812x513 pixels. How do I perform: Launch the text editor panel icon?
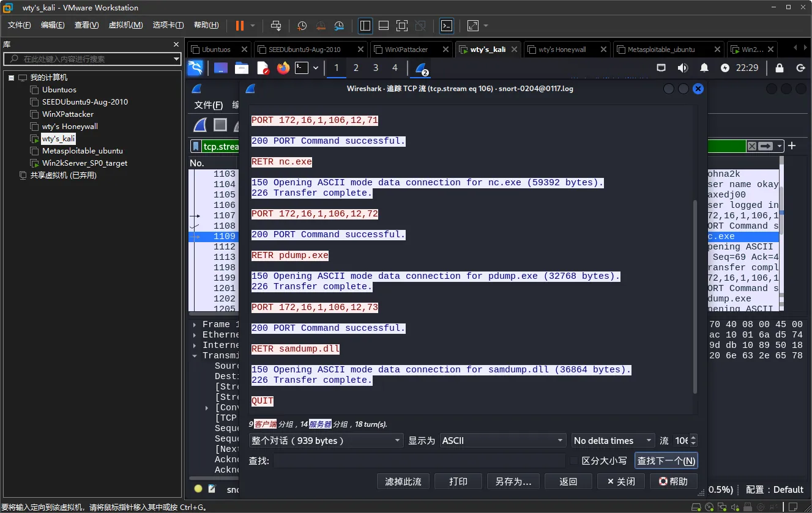click(263, 68)
